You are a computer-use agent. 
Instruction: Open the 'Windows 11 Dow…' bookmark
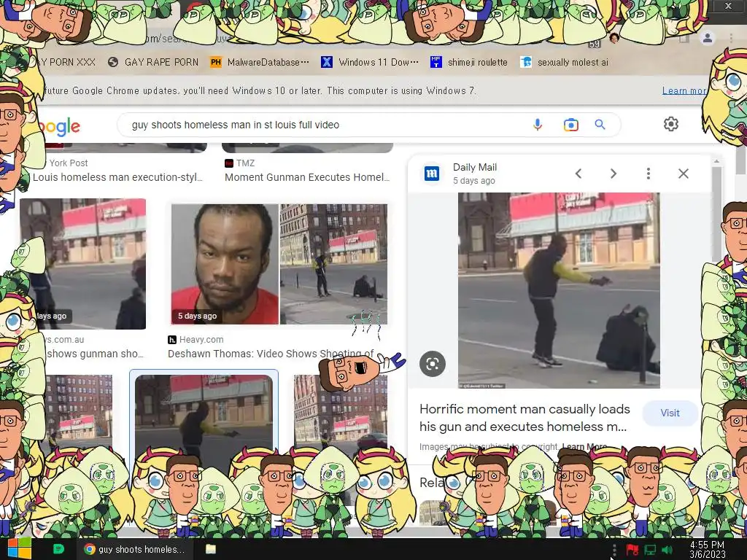click(x=370, y=62)
